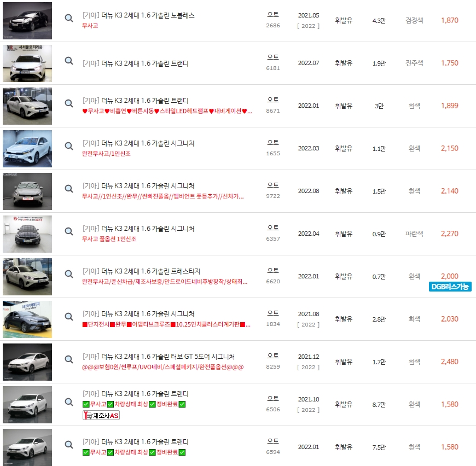Click magnifier icon for 시그니처 2,150 listing

(69, 146)
